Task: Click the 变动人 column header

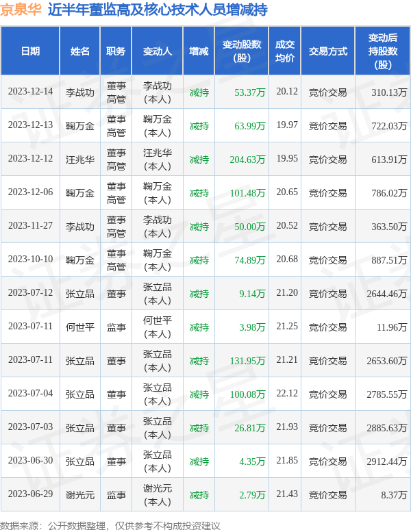Action: 157,51
